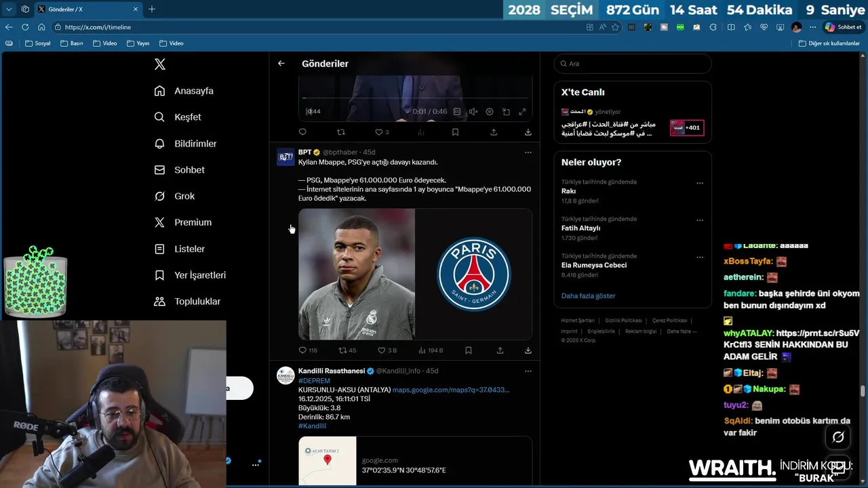The height and width of the screenshot is (488, 868).
Task: Open Anasayfa from the sidebar
Action: click(x=184, y=91)
